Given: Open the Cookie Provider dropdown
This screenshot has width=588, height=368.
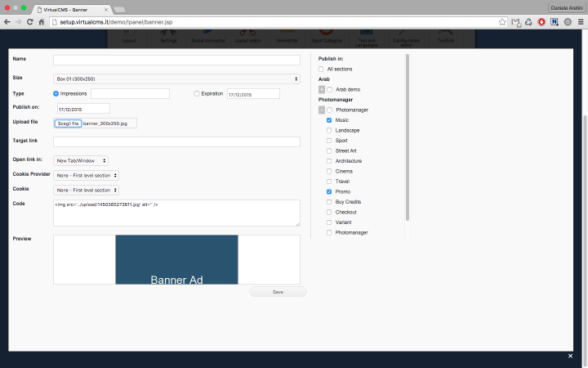Looking at the screenshot, I should click(87, 175).
